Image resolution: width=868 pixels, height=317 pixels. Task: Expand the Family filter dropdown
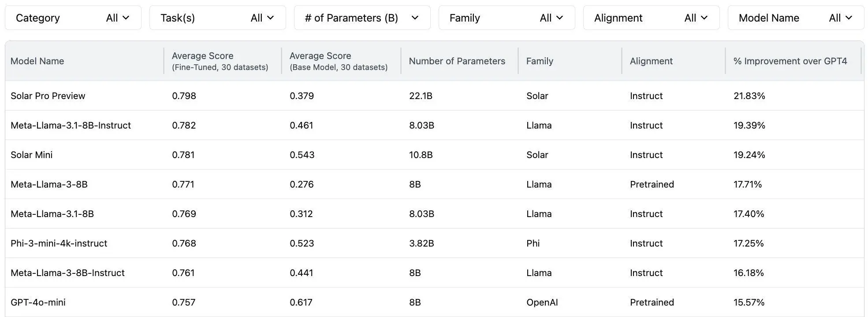click(507, 18)
